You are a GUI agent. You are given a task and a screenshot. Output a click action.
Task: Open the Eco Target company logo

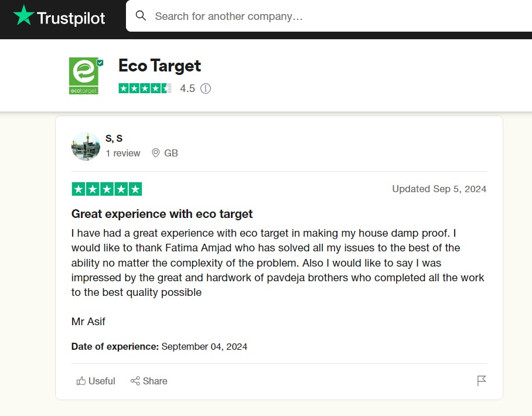84,76
